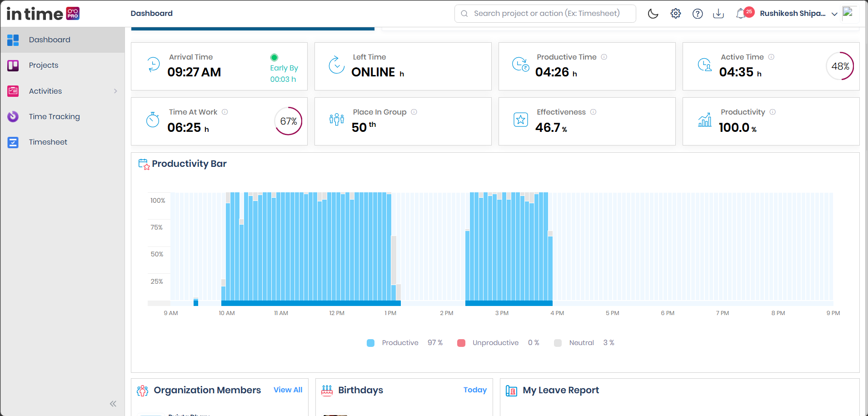Viewport: 868px width, 416px height.
Task: Open settings gear icon in header
Action: coord(676,14)
